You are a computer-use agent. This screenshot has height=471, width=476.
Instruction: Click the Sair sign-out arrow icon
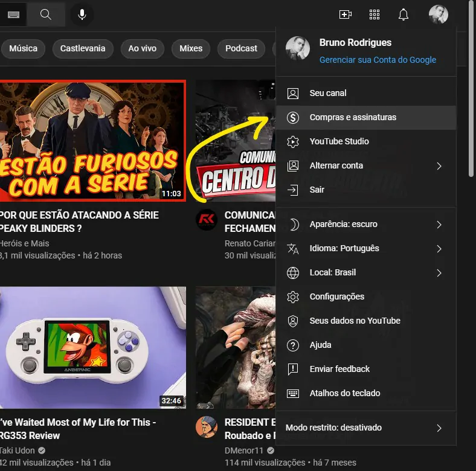(x=292, y=190)
